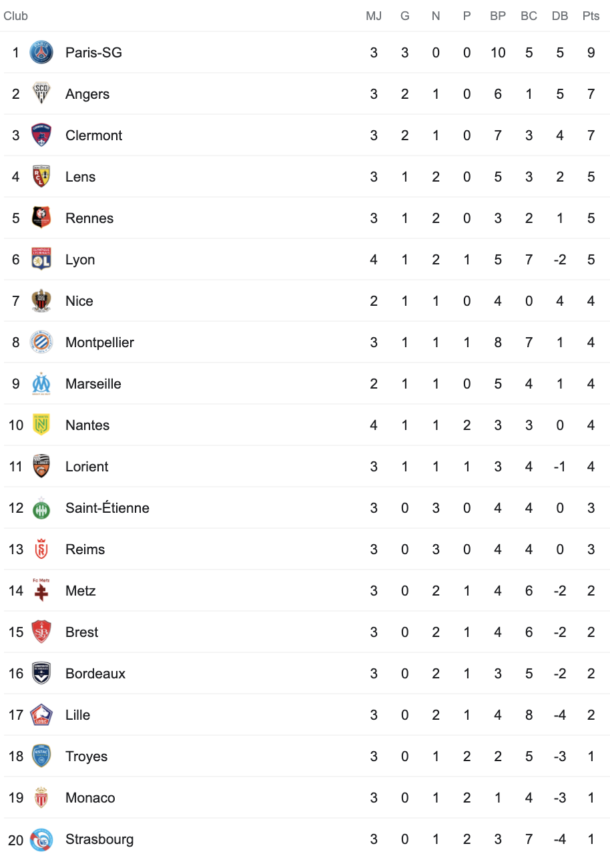This screenshot has width=610, height=868.
Task: Click the MJ column header
Action: click(374, 16)
